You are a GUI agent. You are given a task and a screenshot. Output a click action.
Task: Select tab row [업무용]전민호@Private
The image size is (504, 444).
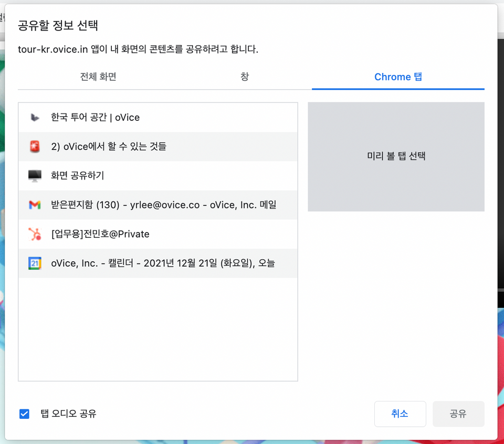click(x=158, y=234)
